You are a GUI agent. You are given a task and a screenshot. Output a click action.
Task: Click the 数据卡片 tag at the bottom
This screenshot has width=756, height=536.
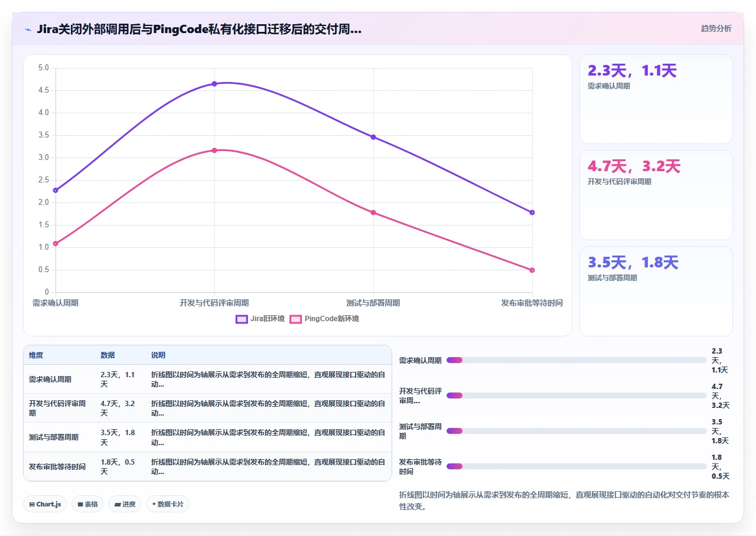(x=168, y=504)
